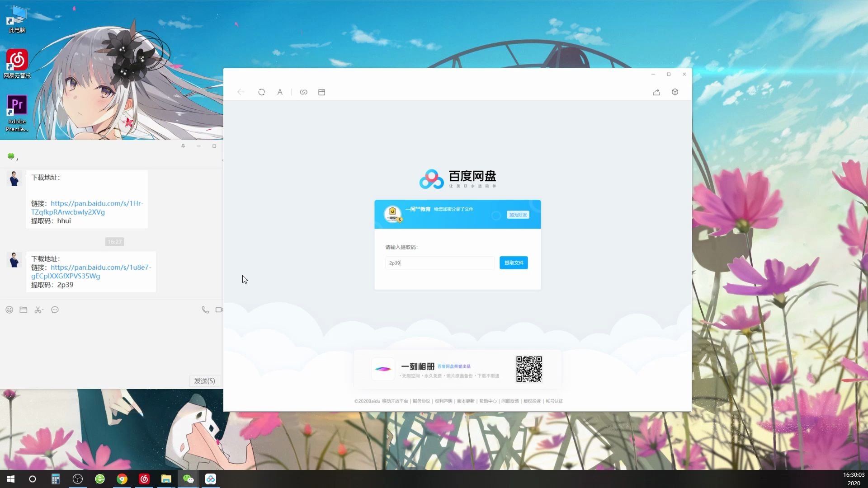Open the cube icon at toolbar right
Screen dimensions: 868x488
pos(675,92)
